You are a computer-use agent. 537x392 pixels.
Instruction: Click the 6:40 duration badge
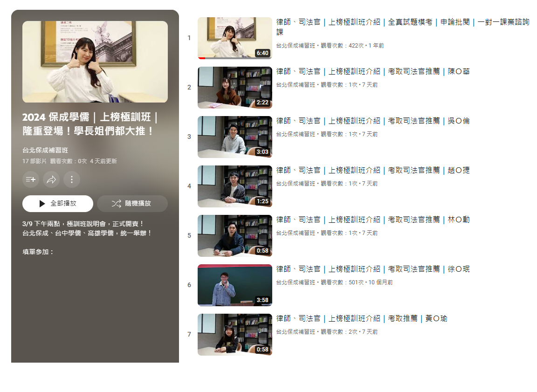(263, 53)
